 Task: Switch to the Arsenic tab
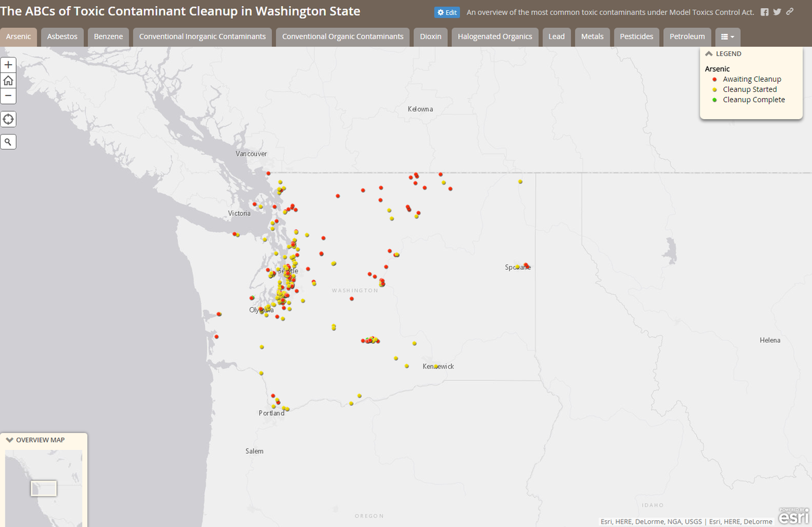coord(19,37)
